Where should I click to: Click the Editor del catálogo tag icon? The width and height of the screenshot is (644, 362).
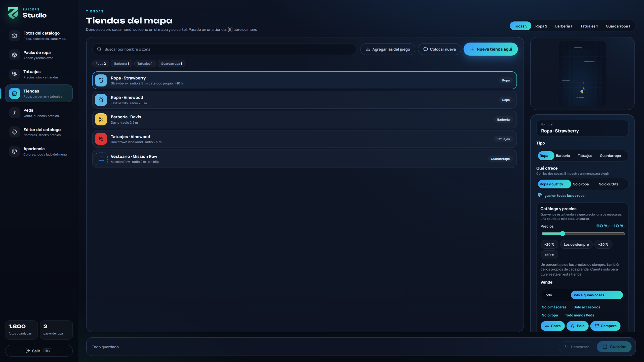tap(14, 132)
